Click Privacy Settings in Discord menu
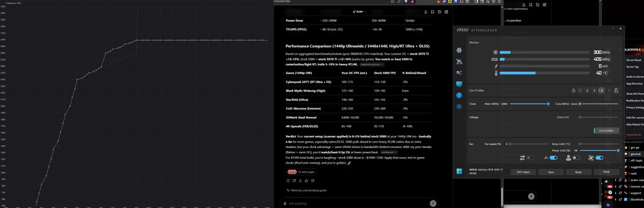644x208 pixels. point(635,107)
